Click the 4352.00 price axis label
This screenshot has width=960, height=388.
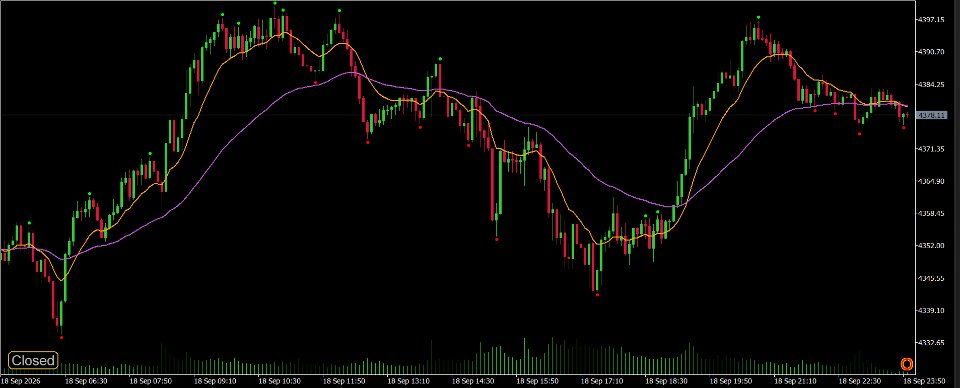click(931, 245)
